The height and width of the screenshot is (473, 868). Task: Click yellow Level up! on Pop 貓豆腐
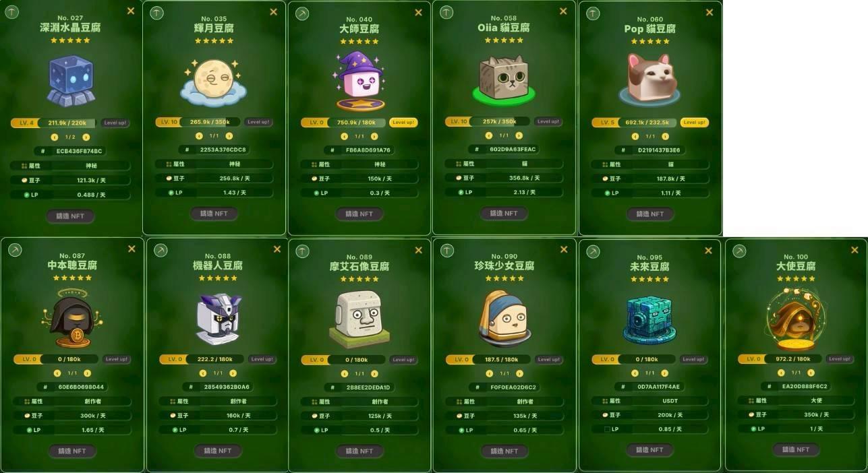pos(695,123)
